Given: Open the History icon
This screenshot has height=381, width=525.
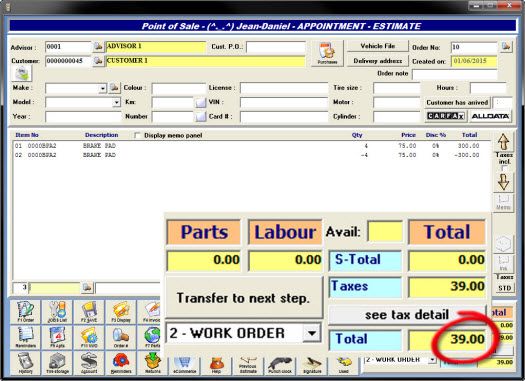Looking at the screenshot, I should point(25,363).
